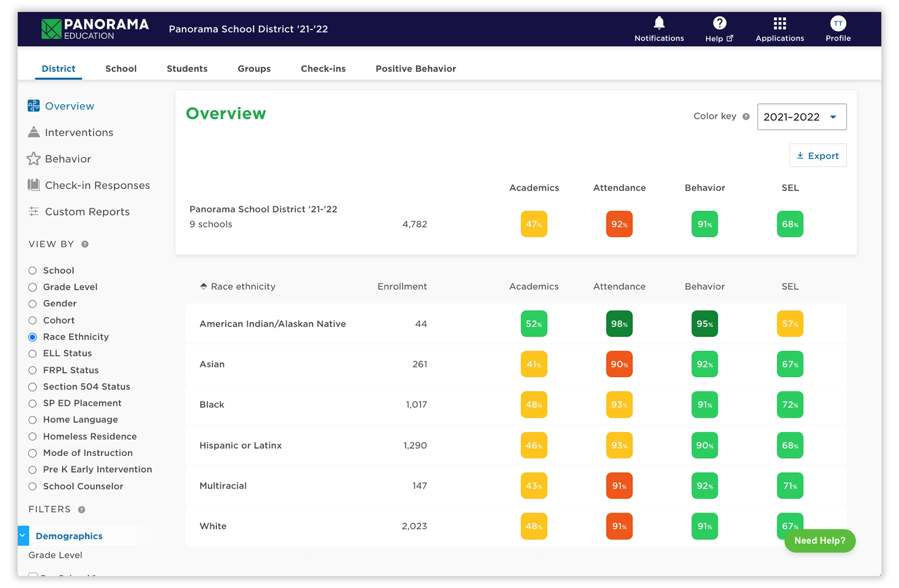
Task: Switch to the Check-ins tab
Action: tap(323, 69)
